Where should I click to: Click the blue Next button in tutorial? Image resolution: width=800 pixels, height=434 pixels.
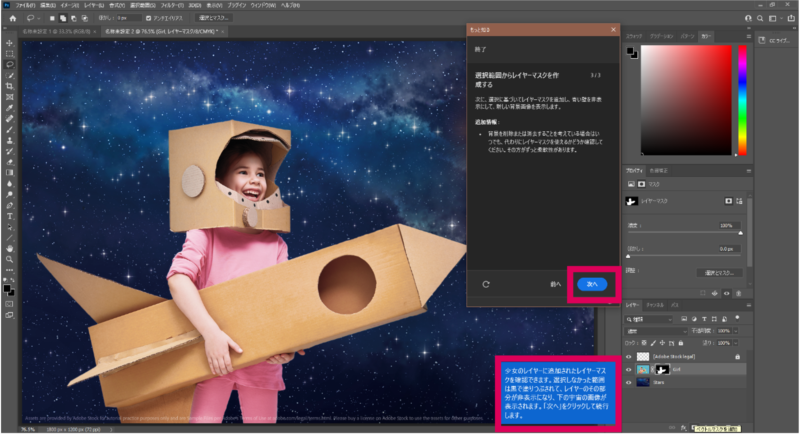coord(591,284)
